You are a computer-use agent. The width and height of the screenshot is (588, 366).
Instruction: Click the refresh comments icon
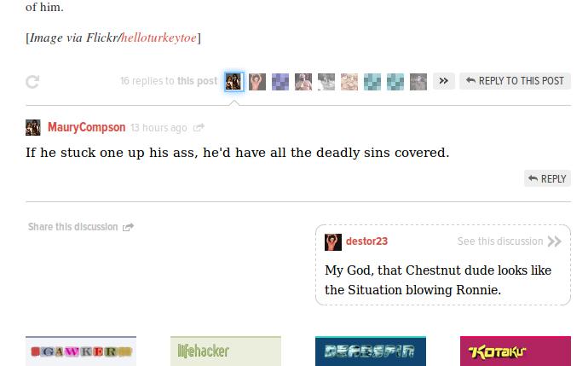[x=32, y=82]
